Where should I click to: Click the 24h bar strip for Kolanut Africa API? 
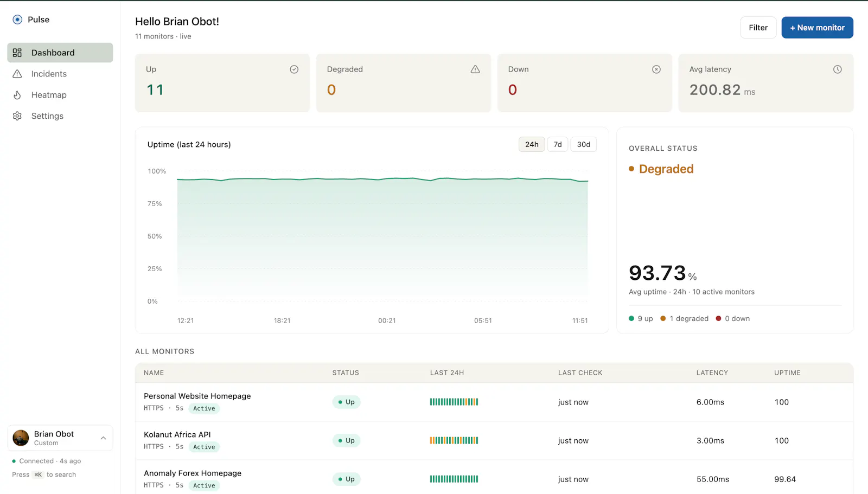tap(454, 440)
